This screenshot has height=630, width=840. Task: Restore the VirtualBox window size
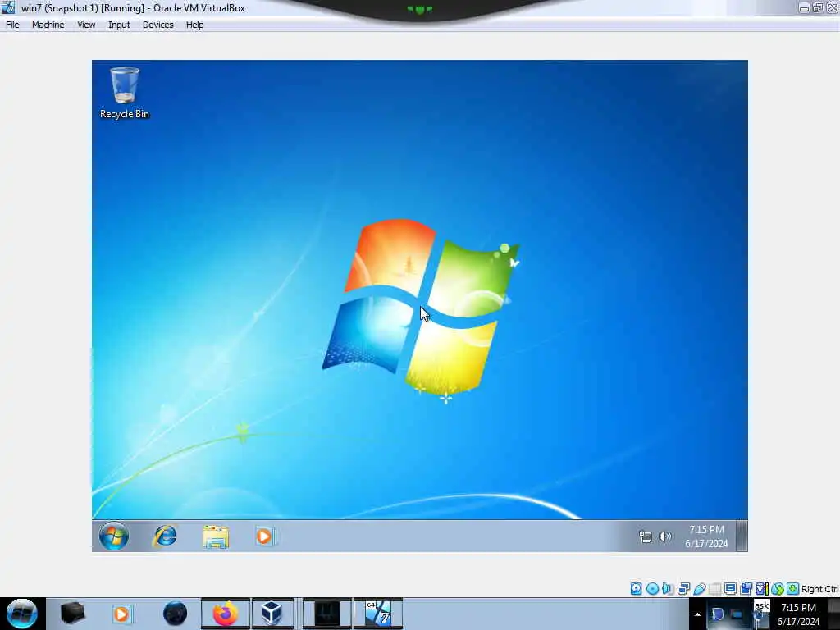pyautogui.click(x=818, y=8)
